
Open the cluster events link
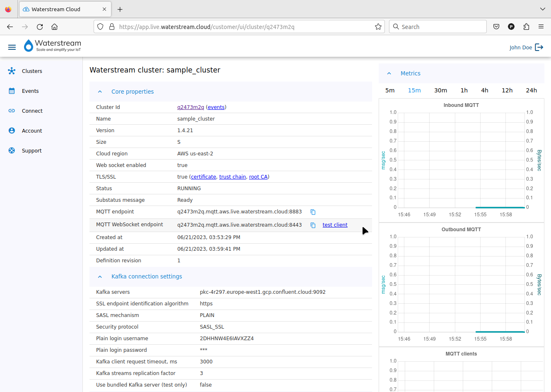coord(216,107)
